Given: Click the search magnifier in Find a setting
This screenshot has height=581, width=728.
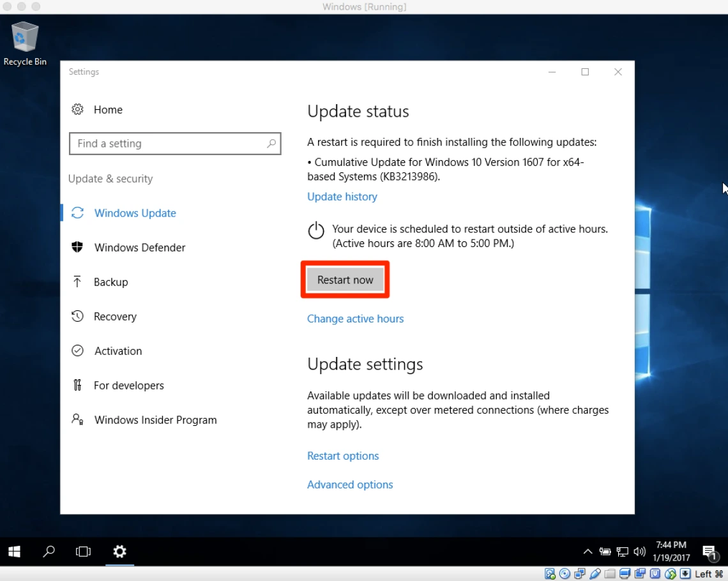Looking at the screenshot, I should [271, 144].
